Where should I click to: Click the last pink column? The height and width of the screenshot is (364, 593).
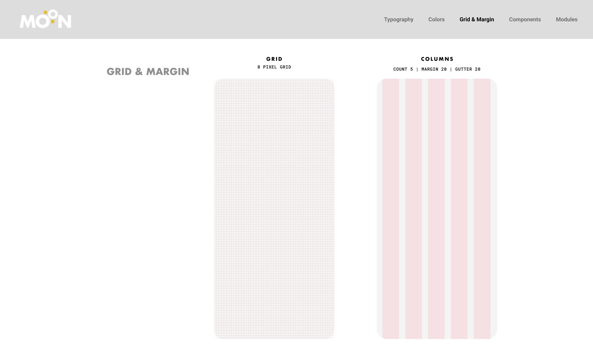pyautogui.click(x=482, y=209)
